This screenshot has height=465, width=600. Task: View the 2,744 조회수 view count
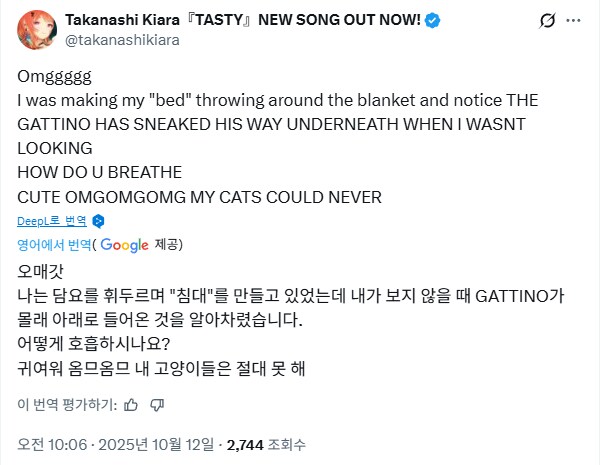(x=266, y=444)
